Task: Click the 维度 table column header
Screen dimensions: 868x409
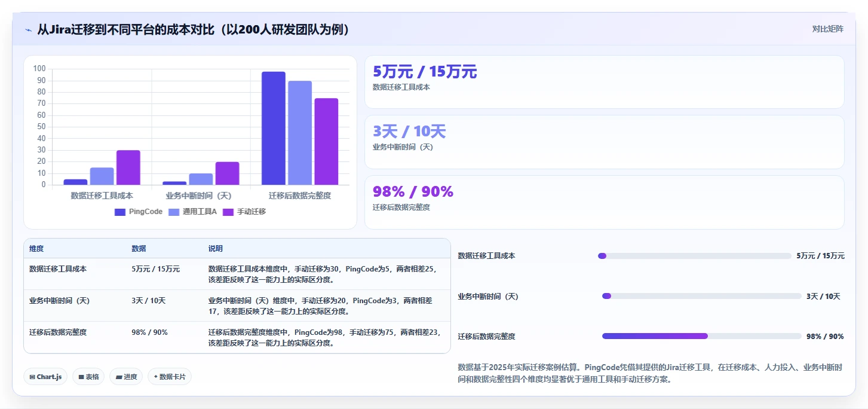Action: click(x=36, y=249)
